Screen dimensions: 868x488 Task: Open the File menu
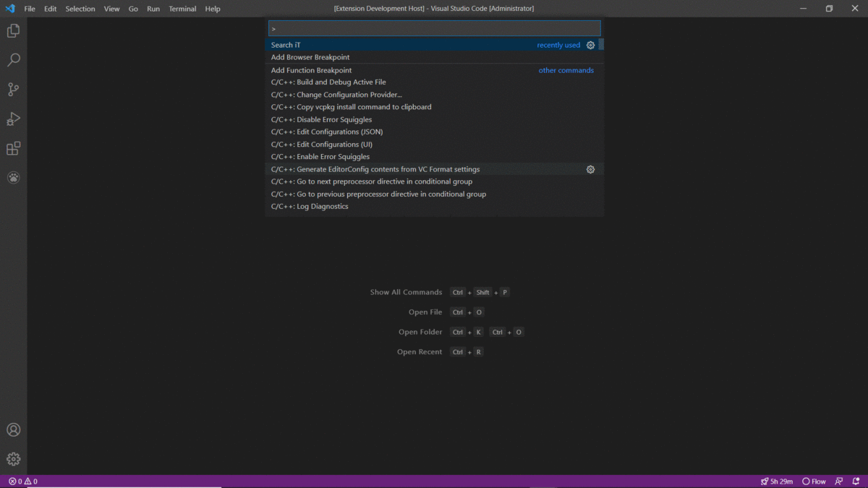click(x=30, y=9)
